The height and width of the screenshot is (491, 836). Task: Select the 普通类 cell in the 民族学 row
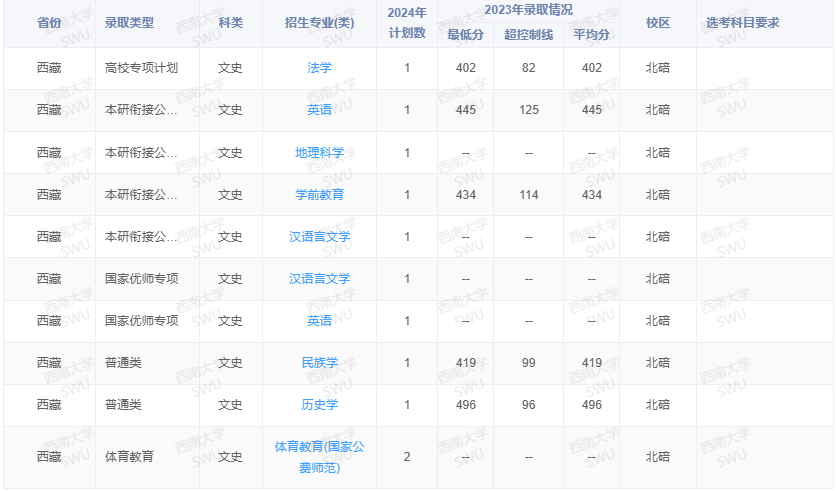pyautogui.click(x=123, y=363)
